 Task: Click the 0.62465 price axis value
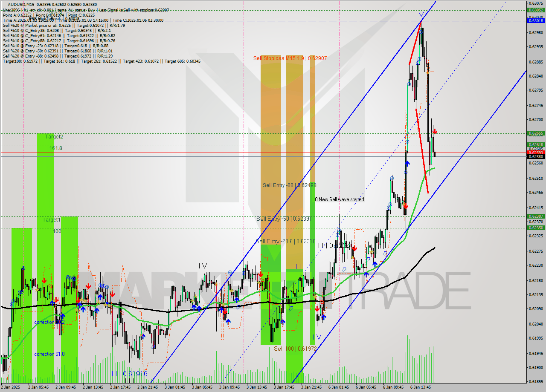(535, 193)
